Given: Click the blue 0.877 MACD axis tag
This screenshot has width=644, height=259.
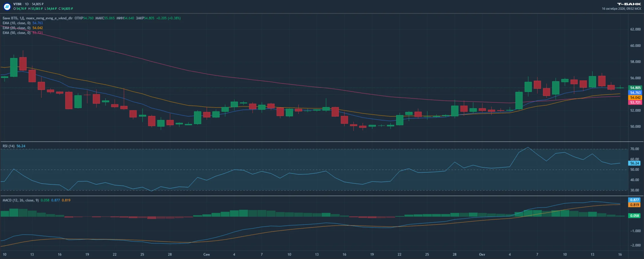Looking at the screenshot, I should (x=635, y=200).
